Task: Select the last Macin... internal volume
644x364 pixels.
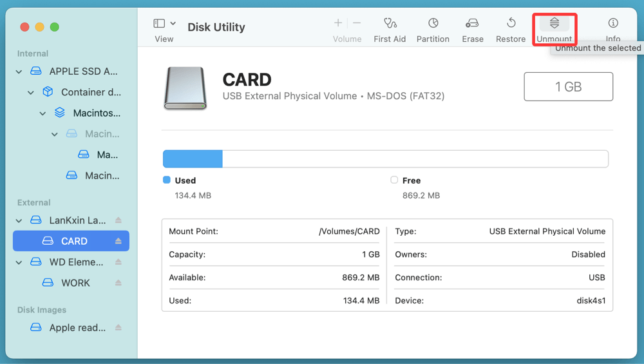Action: (102, 176)
